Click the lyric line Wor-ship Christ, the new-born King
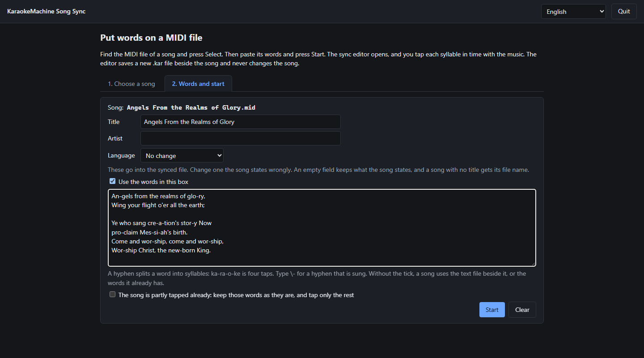This screenshot has width=644, height=358. pos(161,250)
